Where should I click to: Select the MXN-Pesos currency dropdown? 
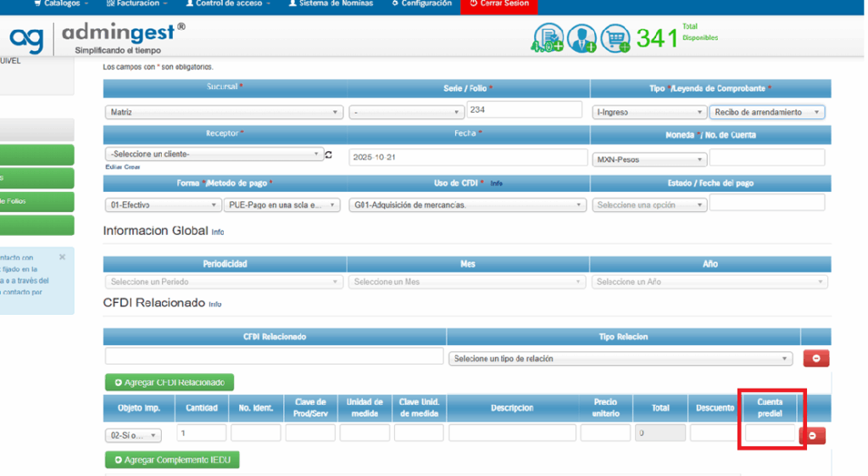click(x=648, y=160)
